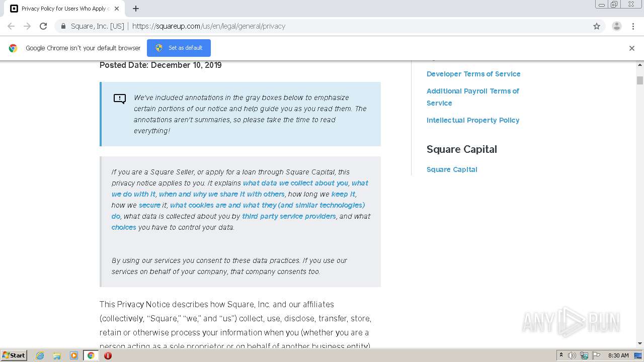Screen dimensions: 644x362
Task: Click the page scrollbar up arrow
Action: pyautogui.click(x=640, y=65)
